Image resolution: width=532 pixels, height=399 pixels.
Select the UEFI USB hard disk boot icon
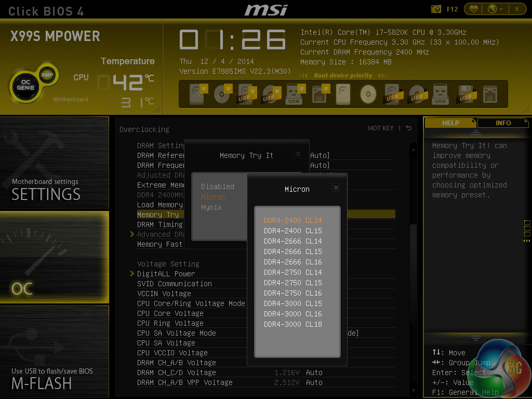pyautogui.click(x=246, y=94)
